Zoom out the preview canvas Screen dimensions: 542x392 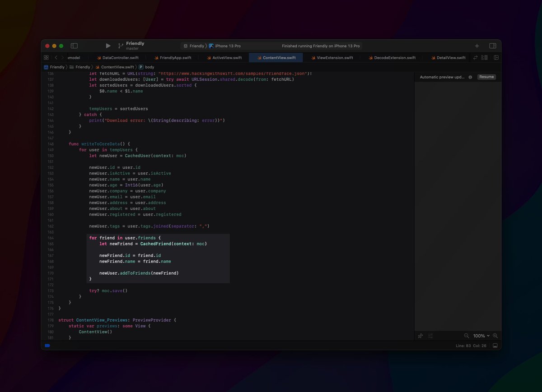click(467, 336)
